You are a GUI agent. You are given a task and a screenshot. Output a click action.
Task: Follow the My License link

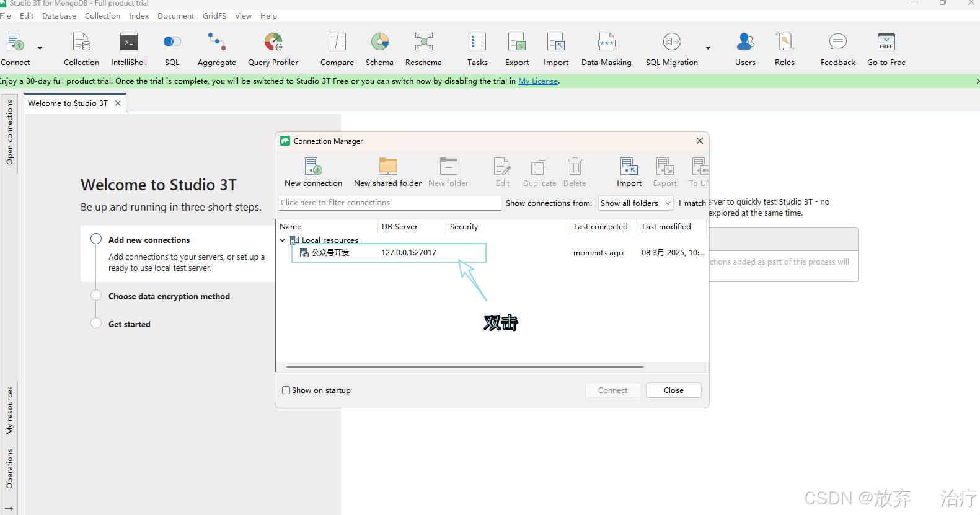(x=538, y=81)
